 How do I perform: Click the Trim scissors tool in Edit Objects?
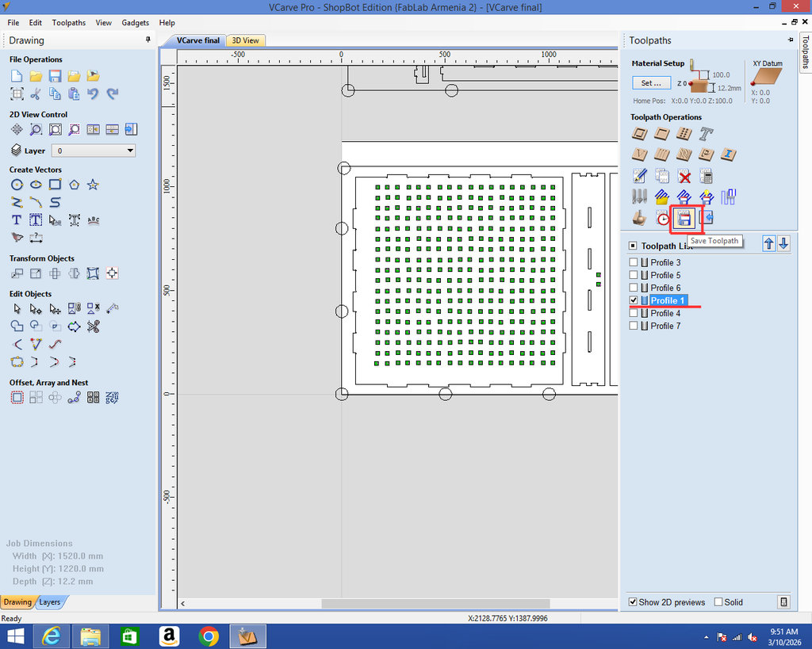[x=94, y=326]
